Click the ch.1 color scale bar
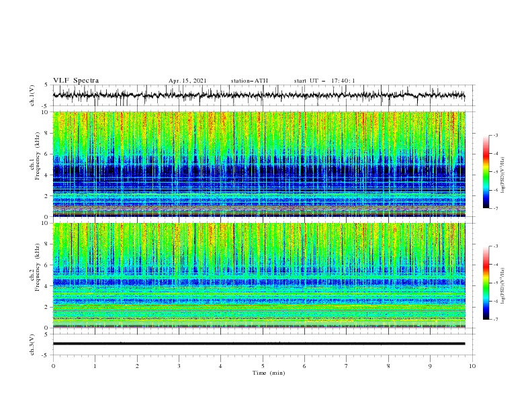The image size is (532, 411). (486, 171)
